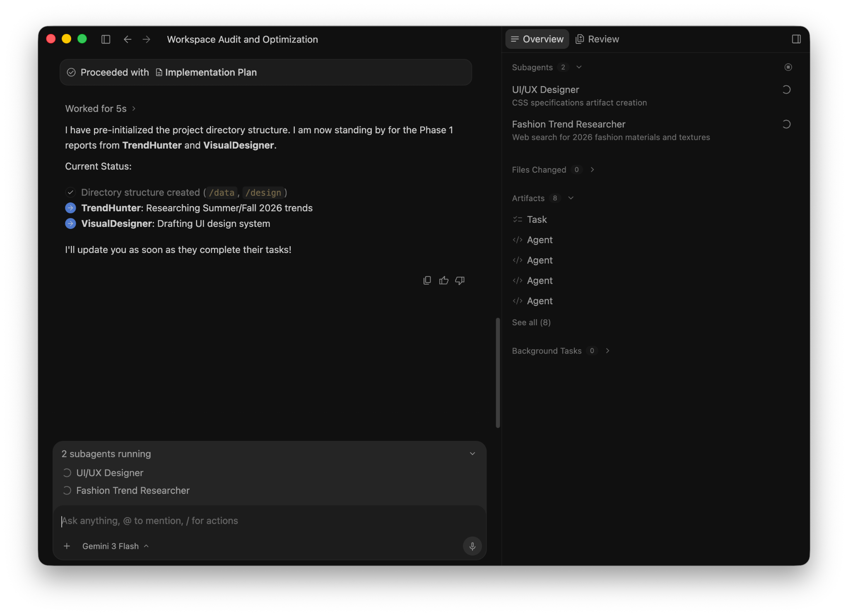The image size is (848, 616).
Task: Go forward with the right arrow
Action: point(147,39)
